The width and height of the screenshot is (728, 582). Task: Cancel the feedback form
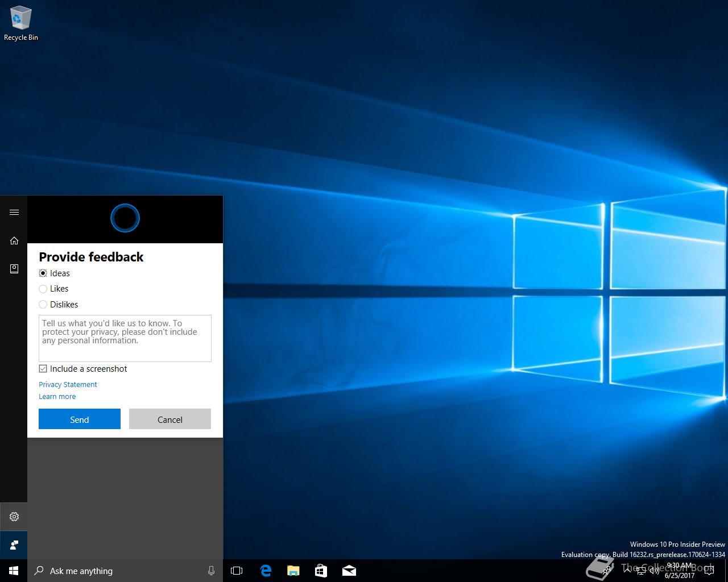[170, 419]
